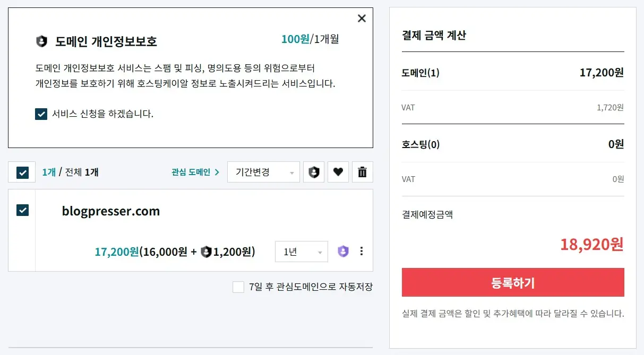
Task: Uncheck the 서비스 신청을 하겠습니다 checkbox
Action: click(x=41, y=114)
